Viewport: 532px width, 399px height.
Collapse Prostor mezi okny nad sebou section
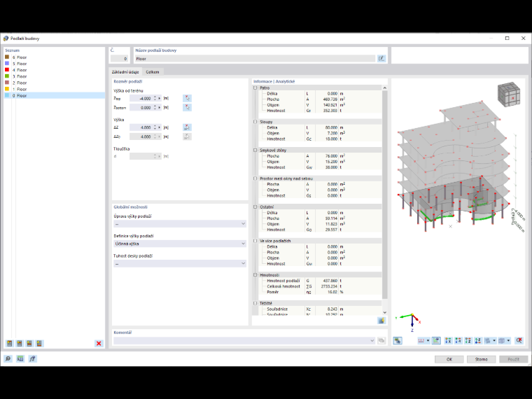point(255,178)
